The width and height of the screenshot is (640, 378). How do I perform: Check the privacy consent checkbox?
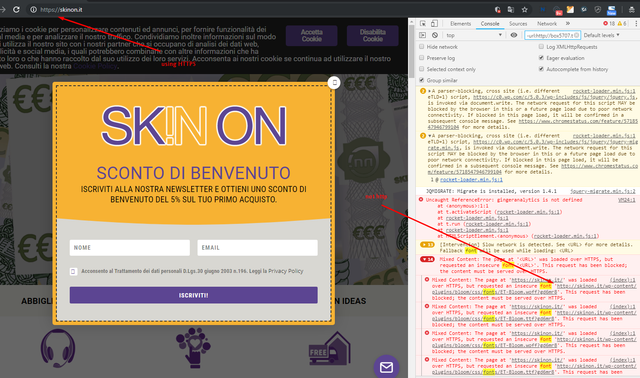point(73,271)
